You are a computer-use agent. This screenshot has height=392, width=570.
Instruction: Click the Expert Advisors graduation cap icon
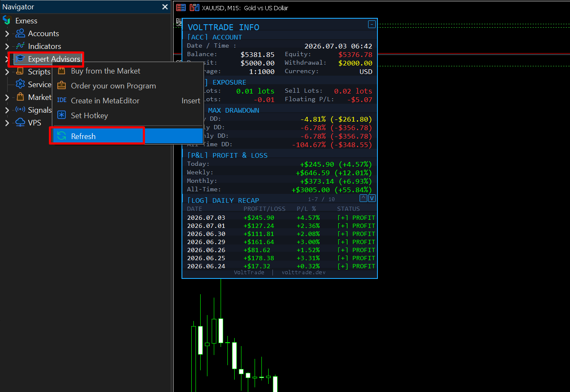(20, 59)
